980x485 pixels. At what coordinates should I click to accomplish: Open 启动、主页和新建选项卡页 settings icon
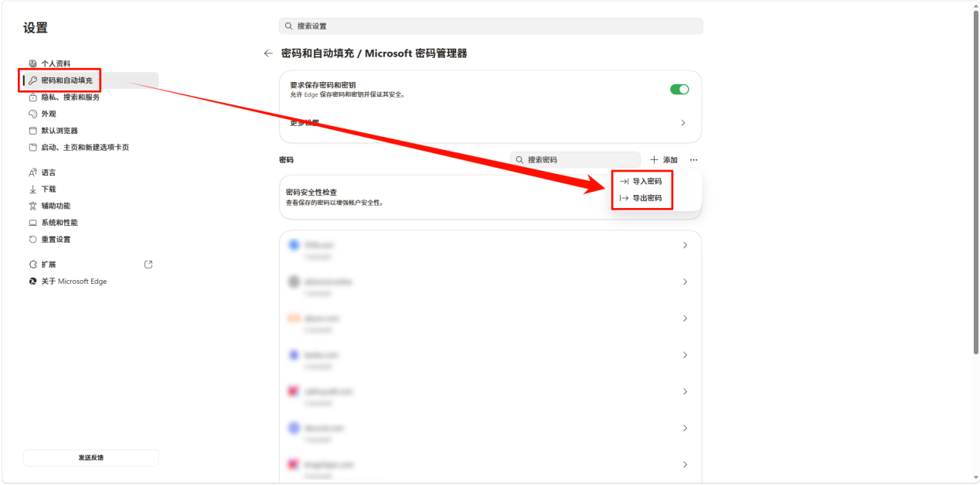(x=32, y=147)
